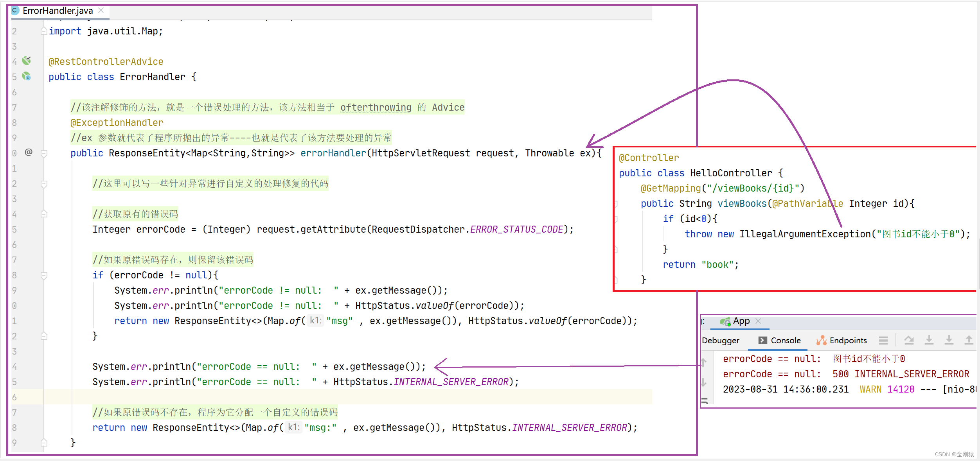980x461 pixels.
Task: Collapse the if (errorCode != null) block
Action: pos(44,275)
